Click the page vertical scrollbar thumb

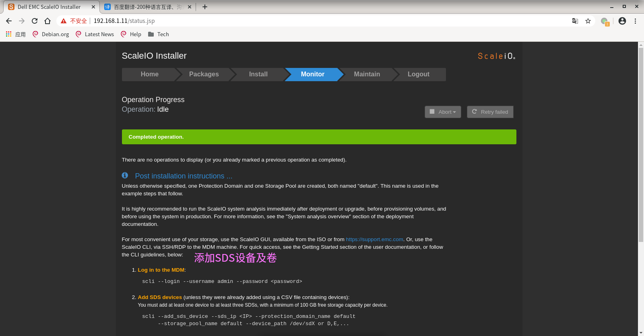[x=641, y=145]
